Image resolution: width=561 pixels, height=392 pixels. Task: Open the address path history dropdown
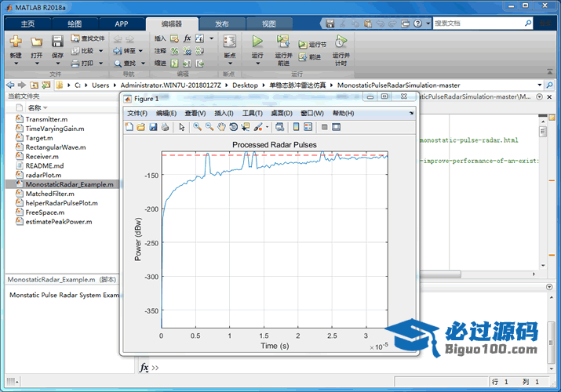point(540,85)
